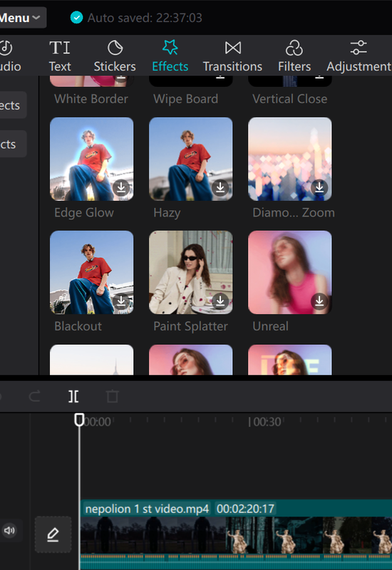Click the Redo arrow icon
Screen dimensions: 392x570
(x=34, y=396)
